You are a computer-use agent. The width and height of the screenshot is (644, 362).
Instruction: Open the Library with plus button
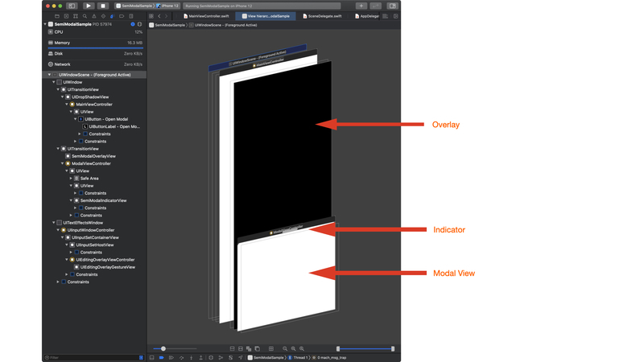click(361, 6)
